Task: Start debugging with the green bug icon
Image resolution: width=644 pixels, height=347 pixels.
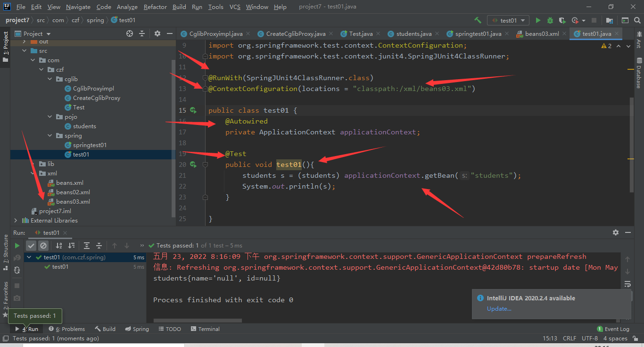Action: (x=550, y=20)
